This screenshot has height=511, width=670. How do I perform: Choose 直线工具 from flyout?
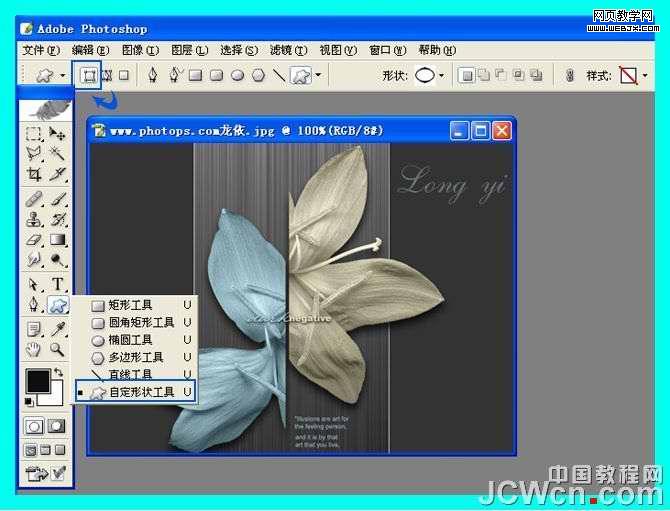136,374
